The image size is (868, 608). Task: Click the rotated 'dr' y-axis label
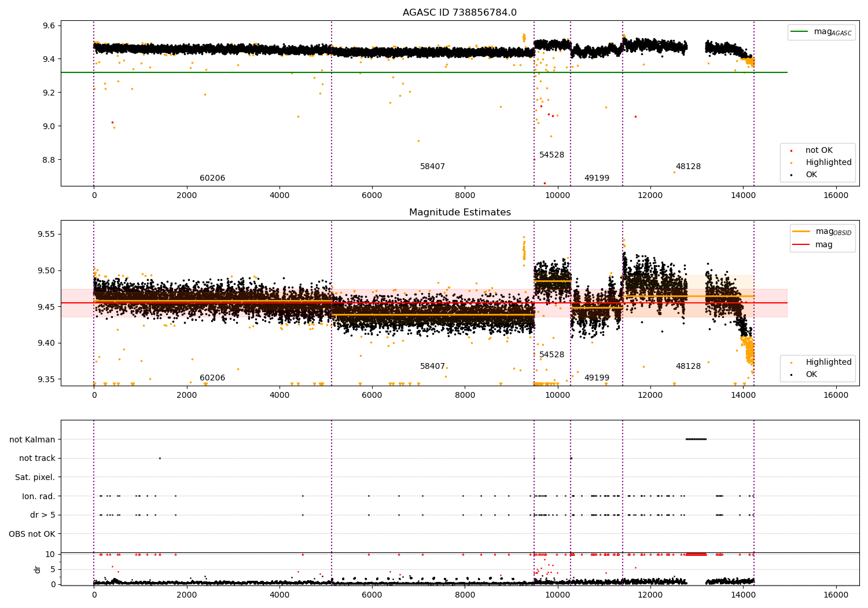38,569
